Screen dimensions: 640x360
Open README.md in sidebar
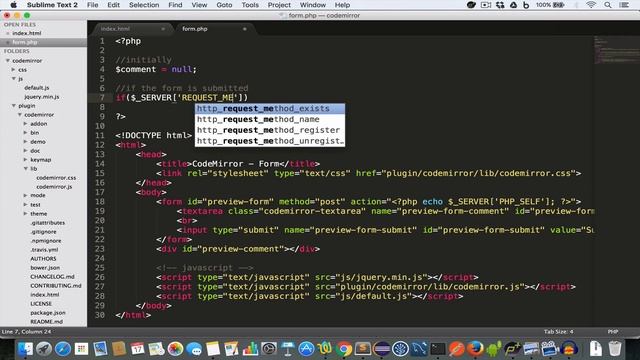[47, 322]
